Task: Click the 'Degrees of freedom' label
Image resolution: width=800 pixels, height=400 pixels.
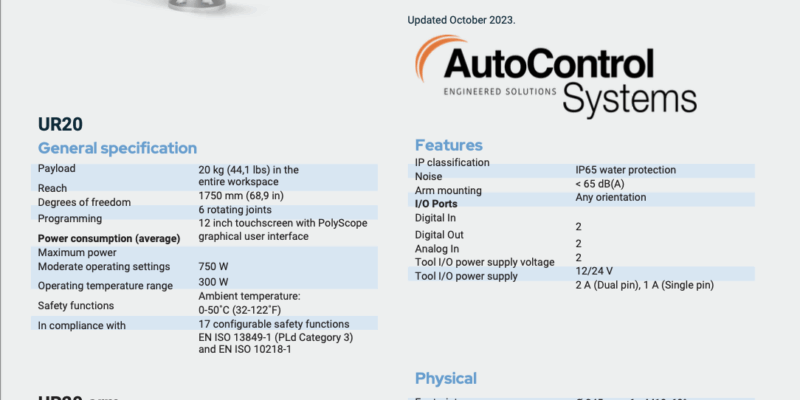Action: (84, 202)
